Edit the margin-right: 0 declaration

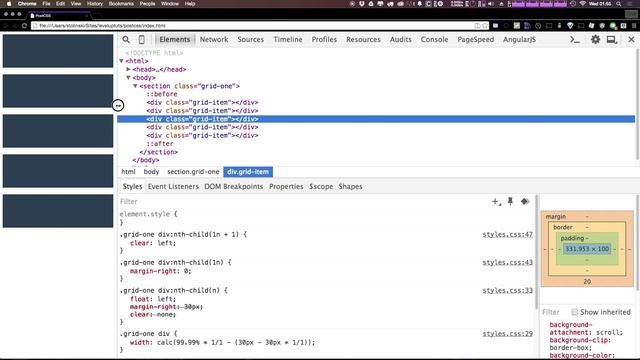(x=160, y=271)
